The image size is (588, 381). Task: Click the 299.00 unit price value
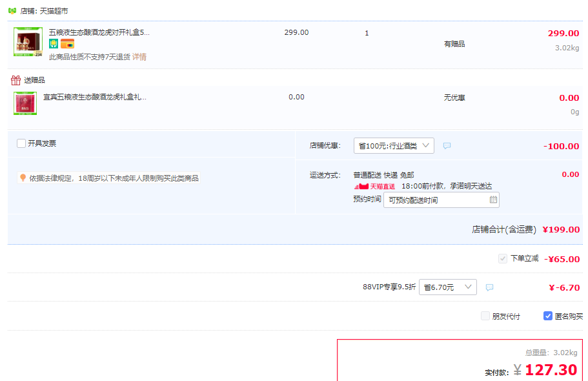pyautogui.click(x=296, y=32)
